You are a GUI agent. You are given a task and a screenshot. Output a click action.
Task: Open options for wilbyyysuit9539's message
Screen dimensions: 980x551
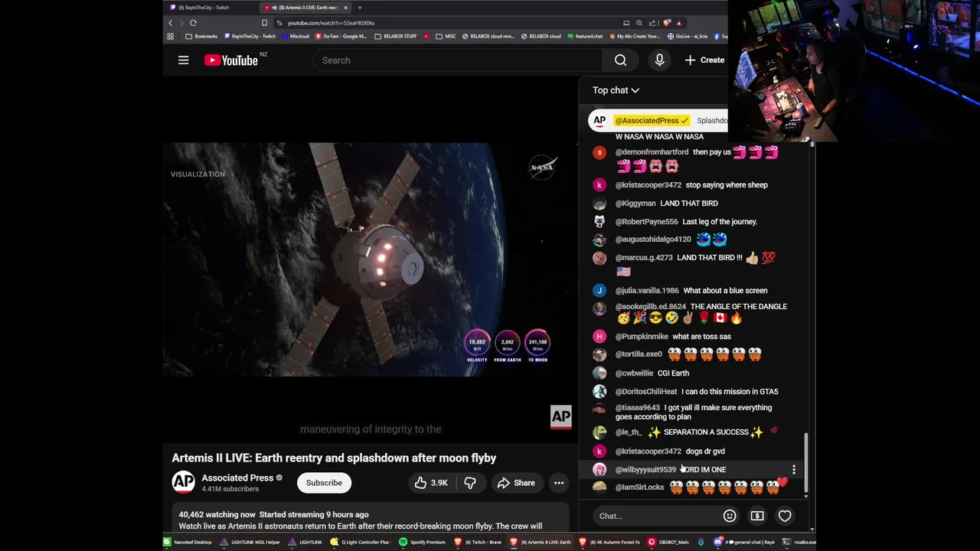click(794, 469)
